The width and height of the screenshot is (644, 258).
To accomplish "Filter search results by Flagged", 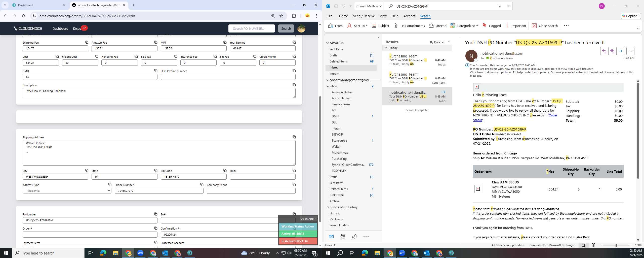I will point(492,26).
